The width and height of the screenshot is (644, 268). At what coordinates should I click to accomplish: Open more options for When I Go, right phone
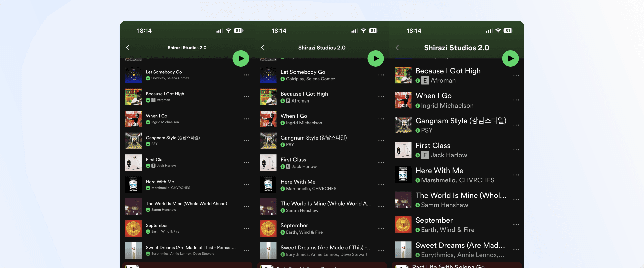point(516,100)
